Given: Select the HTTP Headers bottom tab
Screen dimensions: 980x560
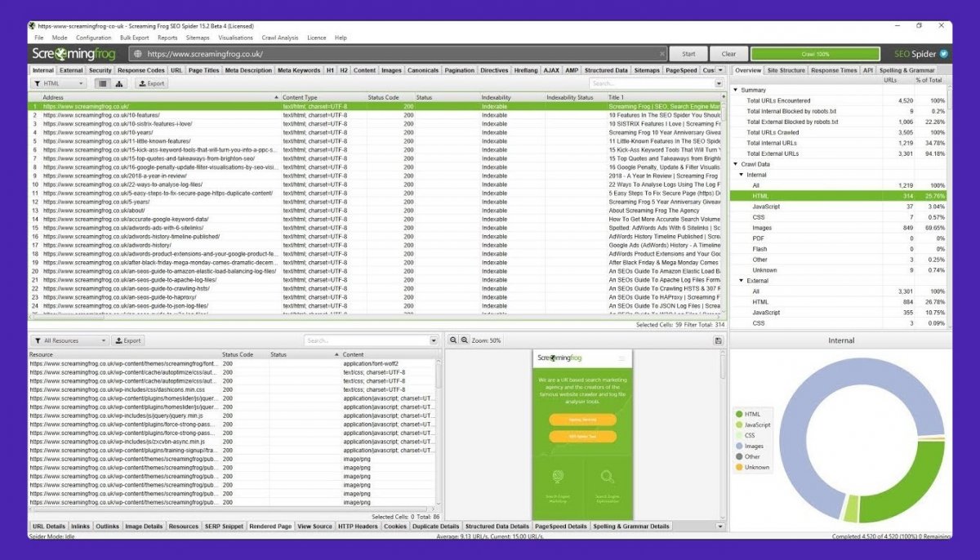Looking at the screenshot, I should point(358,527).
